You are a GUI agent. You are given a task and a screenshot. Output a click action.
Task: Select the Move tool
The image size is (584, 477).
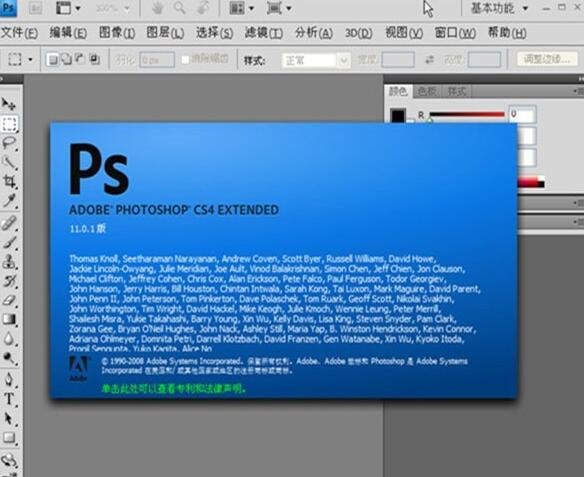[9, 104]
